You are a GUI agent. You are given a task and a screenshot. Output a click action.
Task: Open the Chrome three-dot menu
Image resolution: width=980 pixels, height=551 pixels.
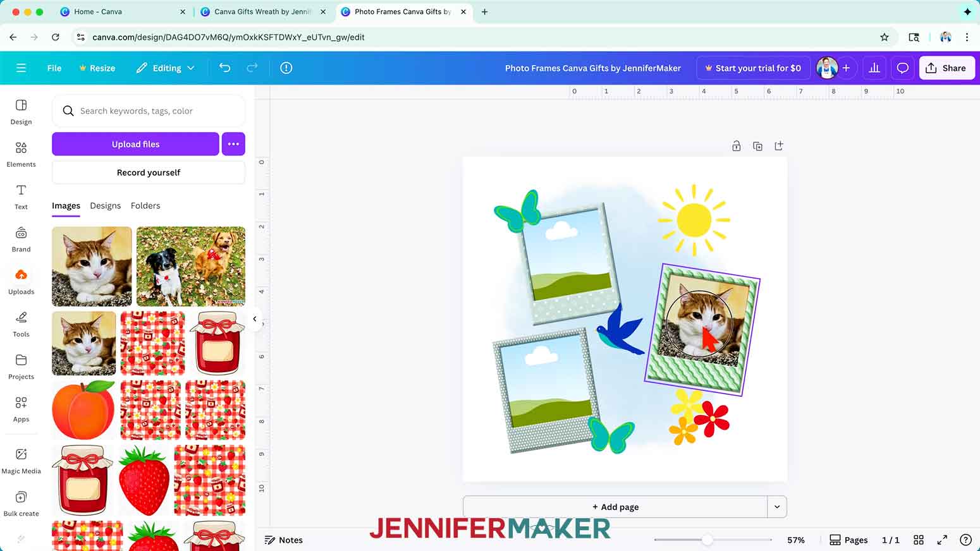tap(967, 37)
